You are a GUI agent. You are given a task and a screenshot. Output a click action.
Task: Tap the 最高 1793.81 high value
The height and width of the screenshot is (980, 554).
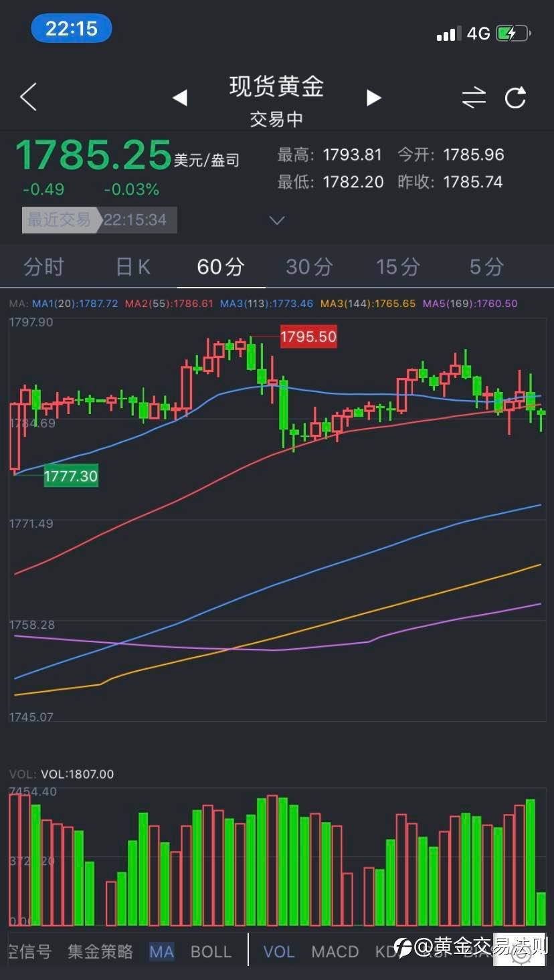[x=330, y=155]
